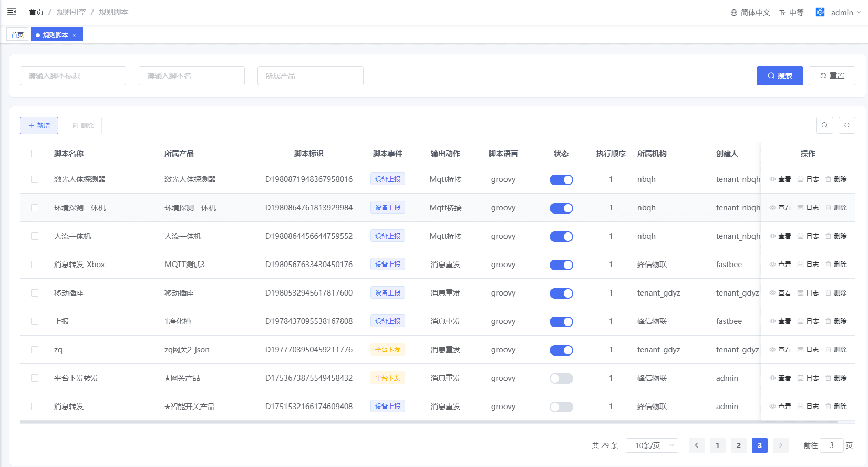Focus the 请输入脚本名 input field
The image size is (868, 467).
192,76
